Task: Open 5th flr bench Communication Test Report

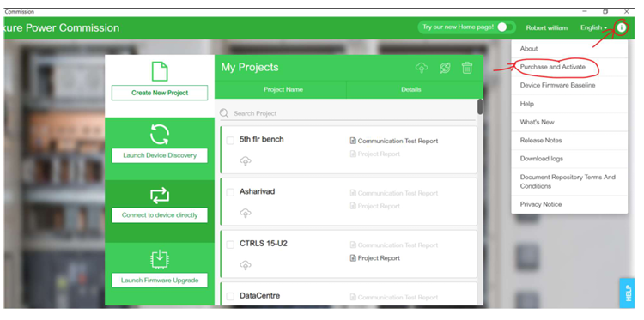Action: (x=398, y=141)
